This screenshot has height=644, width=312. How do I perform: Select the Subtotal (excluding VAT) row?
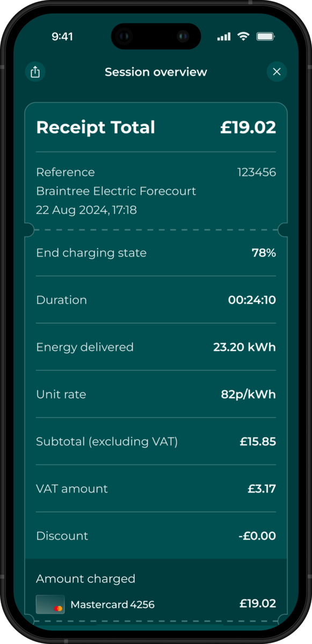pos(156,442)
